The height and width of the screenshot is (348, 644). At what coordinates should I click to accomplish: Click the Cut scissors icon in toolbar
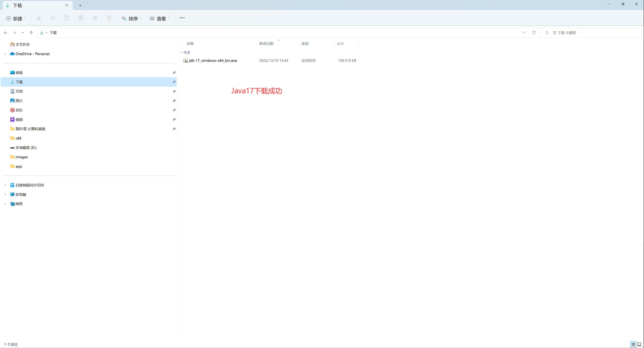point(39,18)
